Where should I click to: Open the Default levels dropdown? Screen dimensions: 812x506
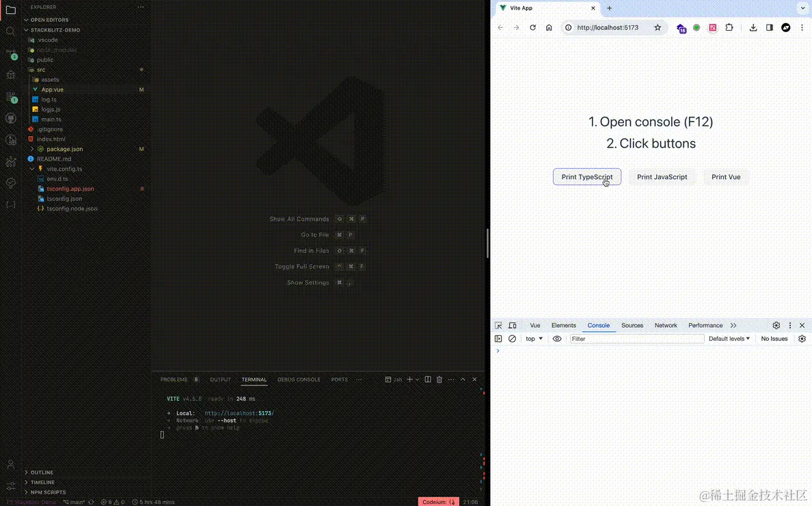729,339
